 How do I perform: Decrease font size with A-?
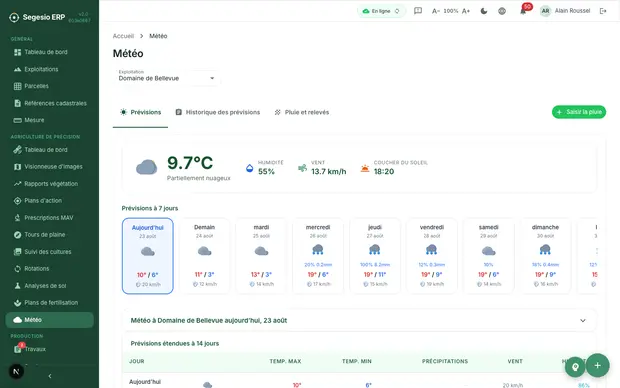[x=435, y=11]
